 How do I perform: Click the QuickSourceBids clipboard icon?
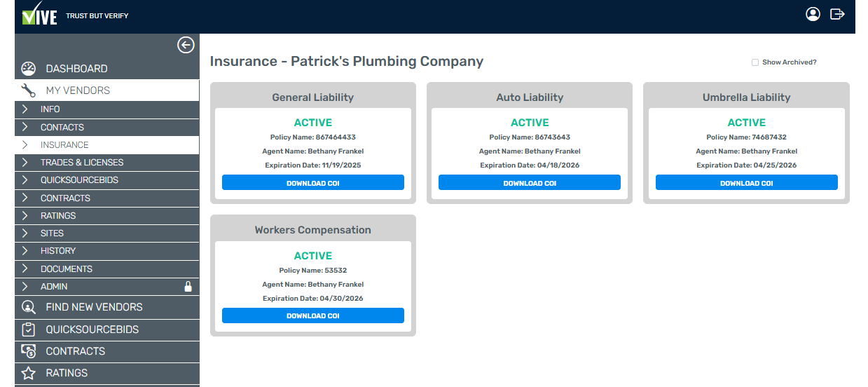tap(28, 330)
